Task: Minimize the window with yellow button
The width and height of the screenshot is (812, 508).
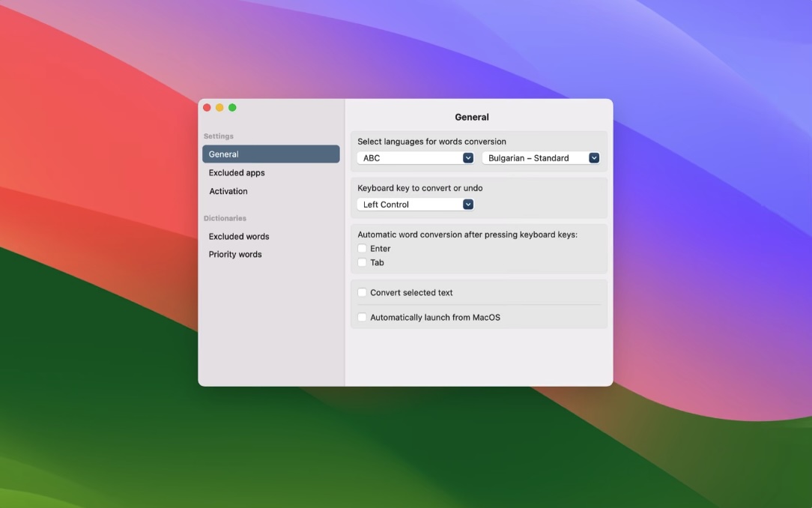Action: 219,108
